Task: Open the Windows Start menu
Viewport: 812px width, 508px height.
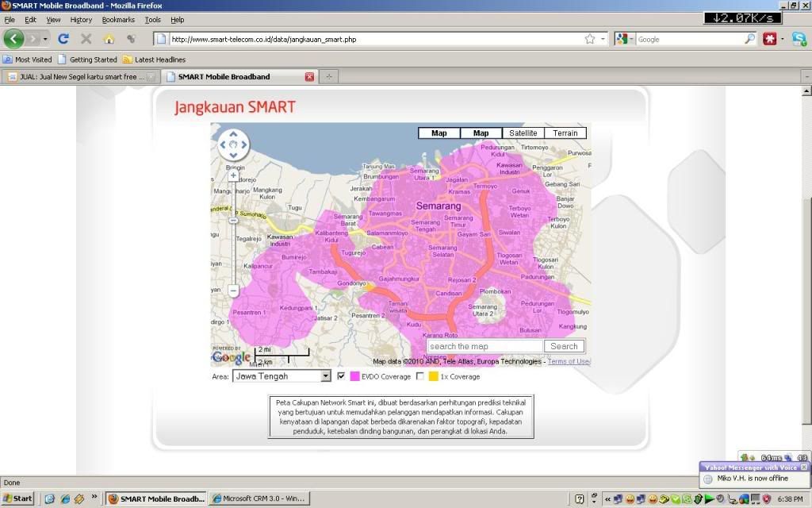Action: 17,498
